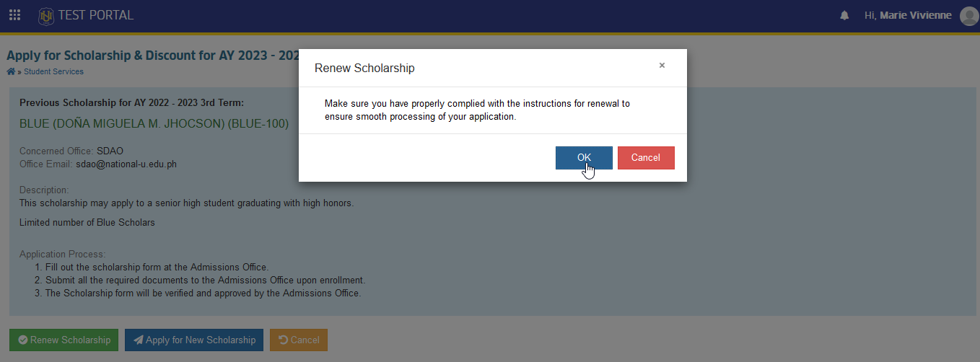The width and height of the screenshot is (980, 362).
Task: Click the Application Process label
Action: click(x=63, y=255)
